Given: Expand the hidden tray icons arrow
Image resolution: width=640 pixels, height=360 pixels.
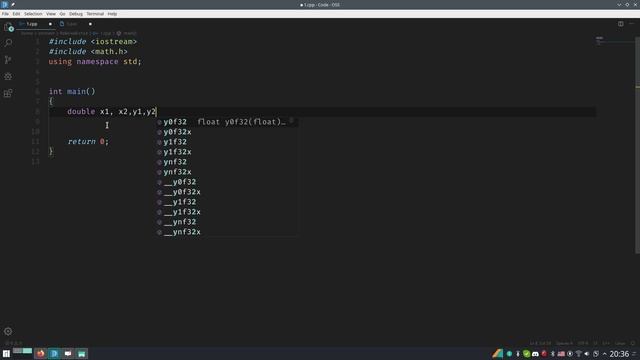Looking at the screenshot, I should [604, 353].
